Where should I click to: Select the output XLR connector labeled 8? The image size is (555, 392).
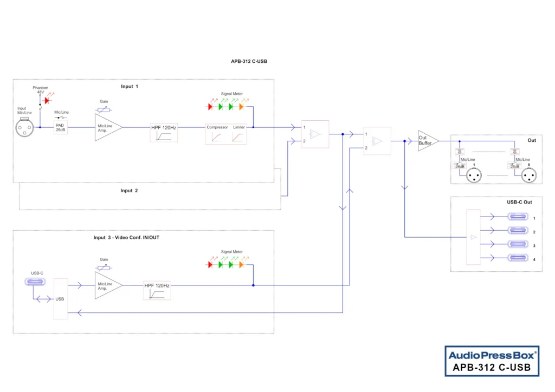tap(528, 175)
